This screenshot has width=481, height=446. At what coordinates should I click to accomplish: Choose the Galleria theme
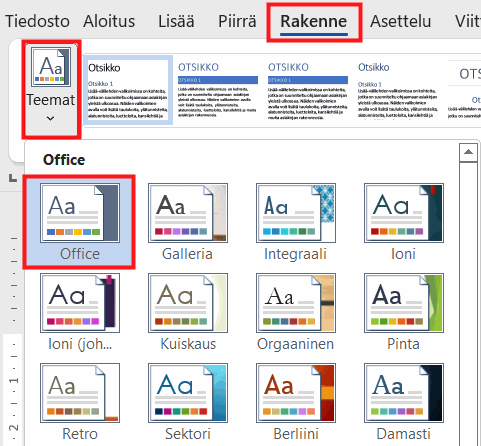coord(188,222)
